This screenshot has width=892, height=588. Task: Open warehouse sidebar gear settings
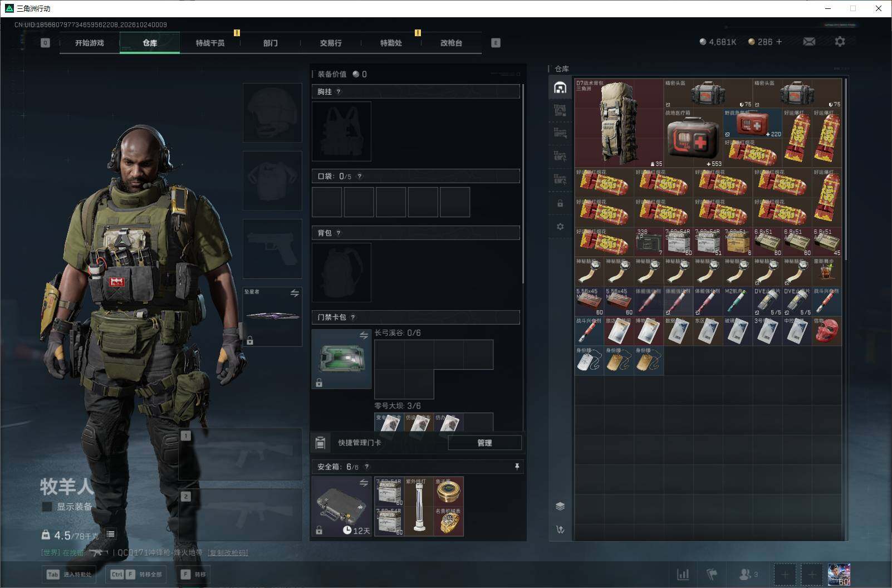(560, 227)
